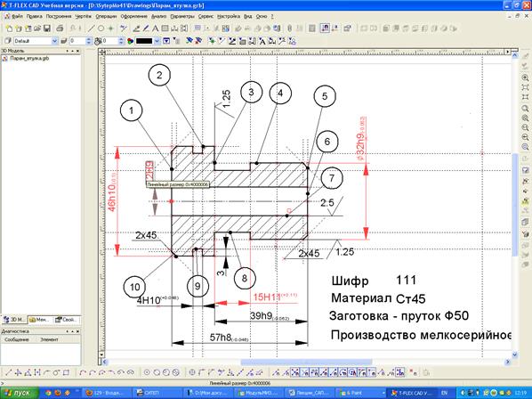
Task: Click the new document icon
Action: [10, 28]
